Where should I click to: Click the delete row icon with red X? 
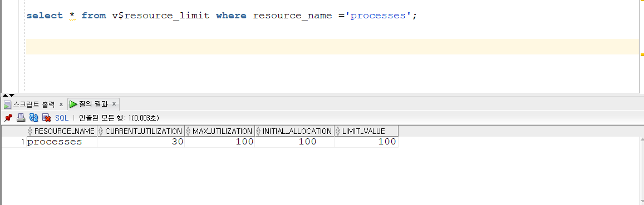click(46, 118)
